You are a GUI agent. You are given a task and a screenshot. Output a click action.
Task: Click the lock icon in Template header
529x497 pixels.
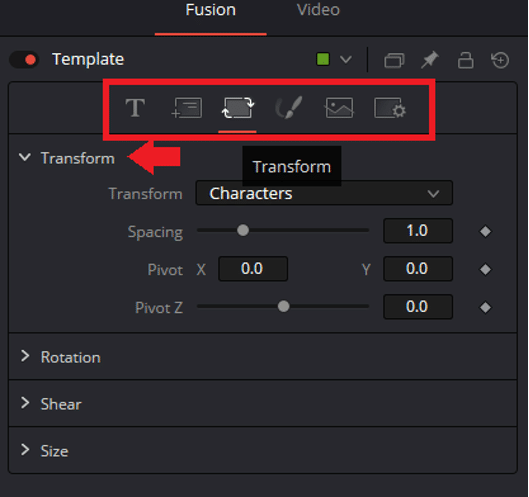(465, 60)
